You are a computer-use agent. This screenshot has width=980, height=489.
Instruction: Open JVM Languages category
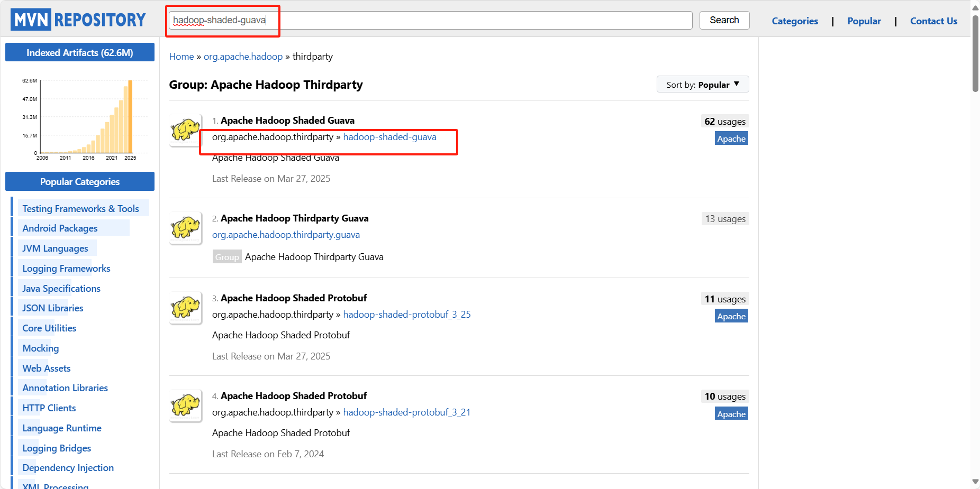point(55,248)
